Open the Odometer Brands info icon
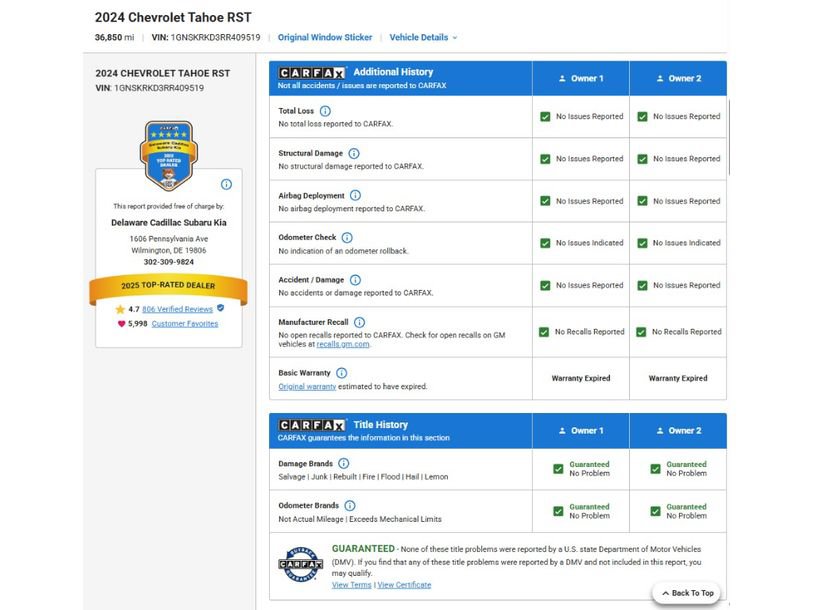 pos(350,506)
